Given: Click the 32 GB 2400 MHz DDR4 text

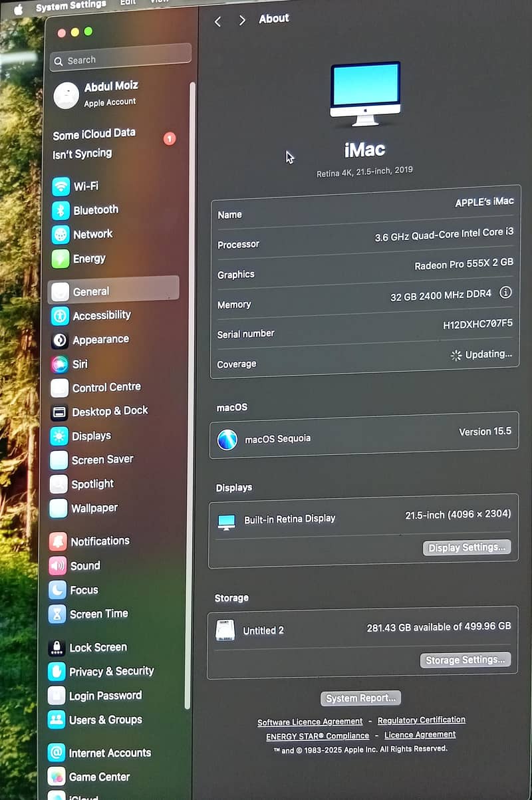Looking at the screenshot, I should click(x=442, y=296).
